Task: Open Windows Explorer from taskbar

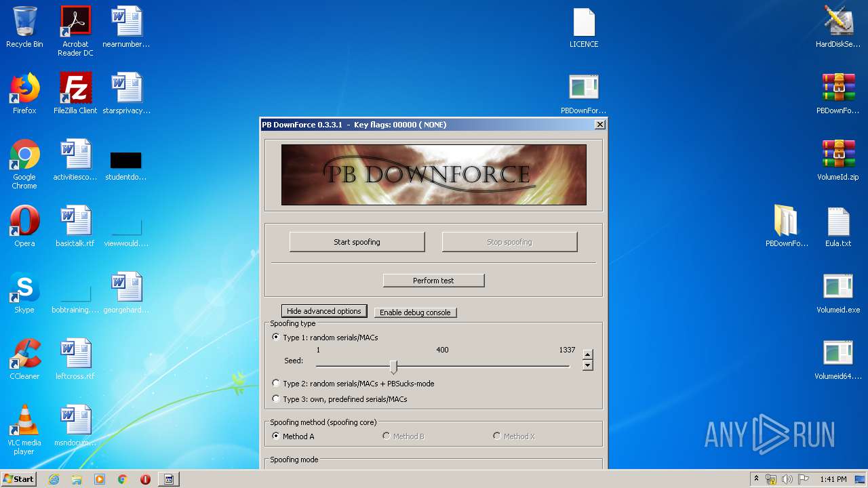Action: (77, 479)
